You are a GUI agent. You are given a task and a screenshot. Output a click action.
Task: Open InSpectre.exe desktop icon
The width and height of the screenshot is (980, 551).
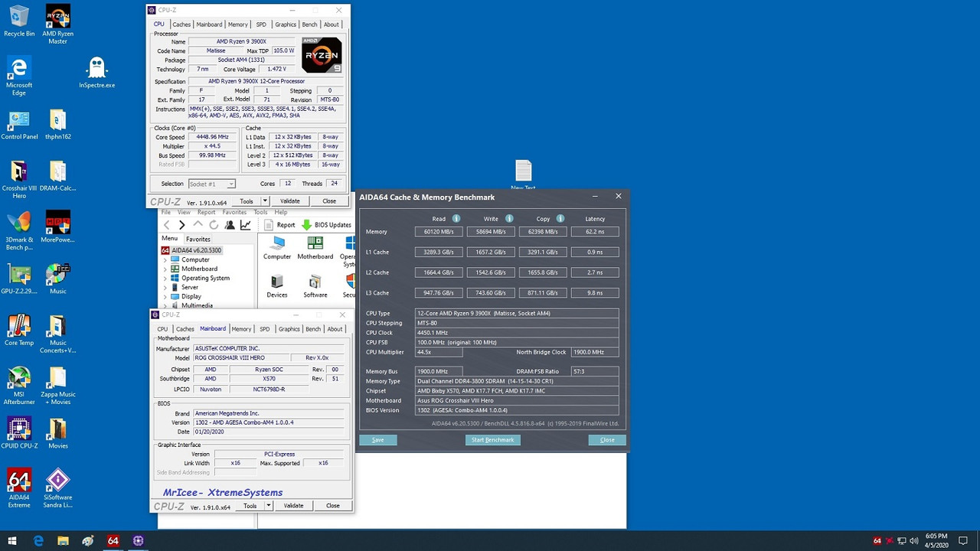96,73
